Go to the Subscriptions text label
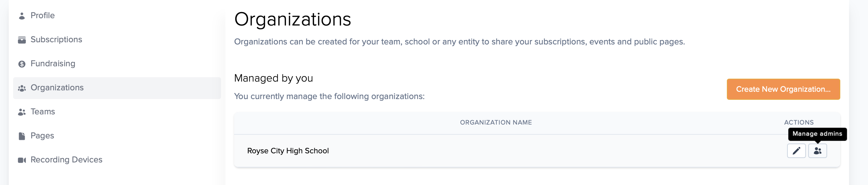 [56, 39]
